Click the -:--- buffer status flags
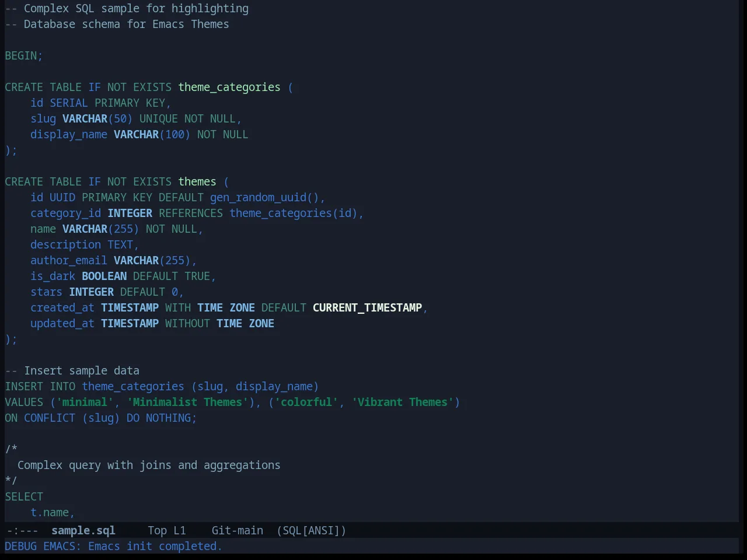This screenshot has width=747, height=560. (22, 530)
